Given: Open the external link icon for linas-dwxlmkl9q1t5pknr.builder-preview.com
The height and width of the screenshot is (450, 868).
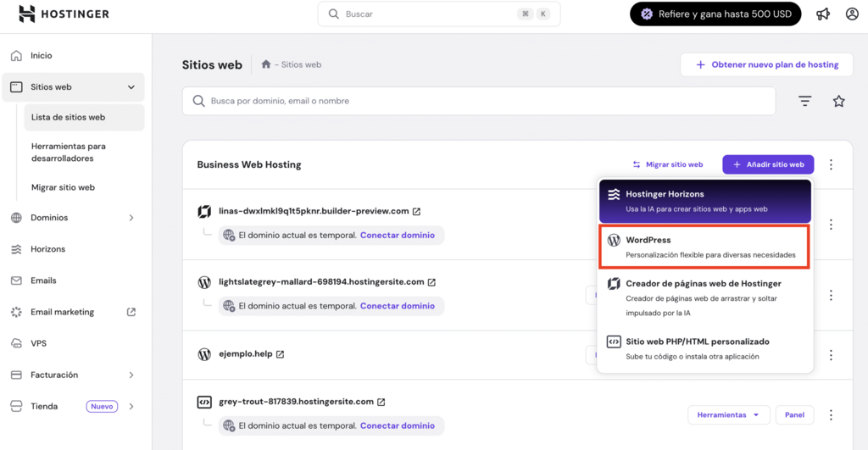Looking at the screenshot, I should 417,211.
